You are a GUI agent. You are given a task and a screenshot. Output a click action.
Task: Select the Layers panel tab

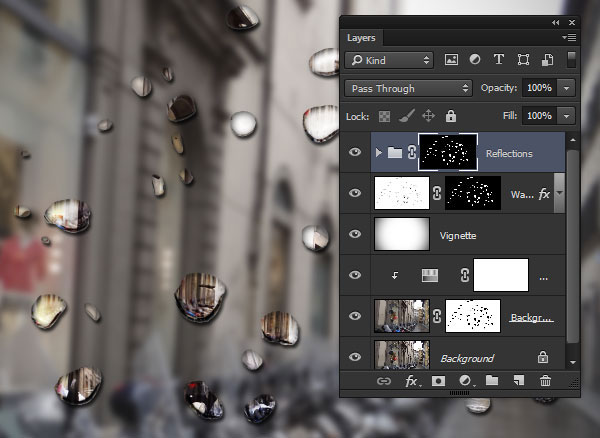361,38
